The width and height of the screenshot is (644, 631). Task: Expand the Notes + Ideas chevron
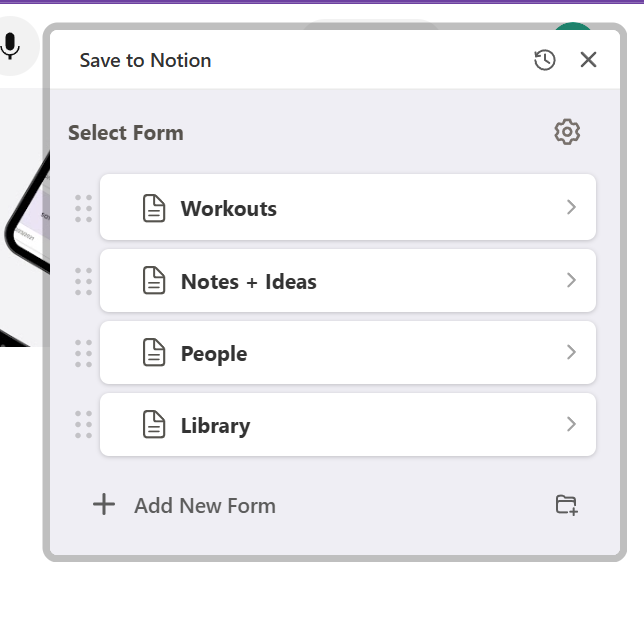[x=571, y=280]
